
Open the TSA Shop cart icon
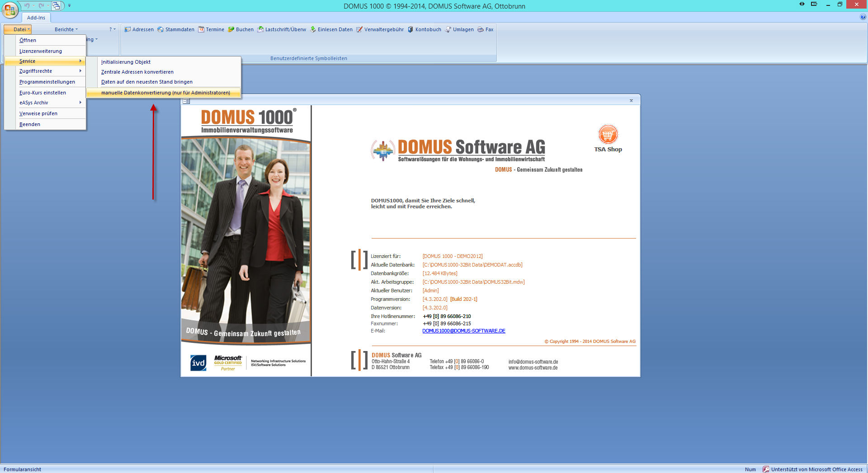tap(608, 134)
